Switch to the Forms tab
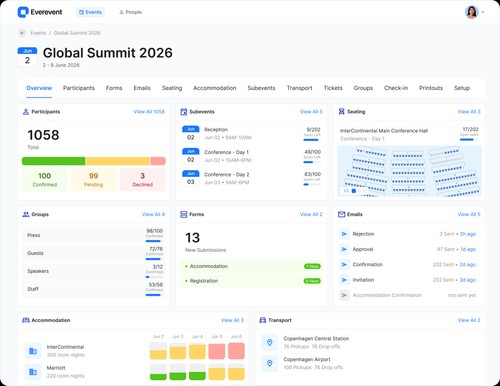 [114, 88]
